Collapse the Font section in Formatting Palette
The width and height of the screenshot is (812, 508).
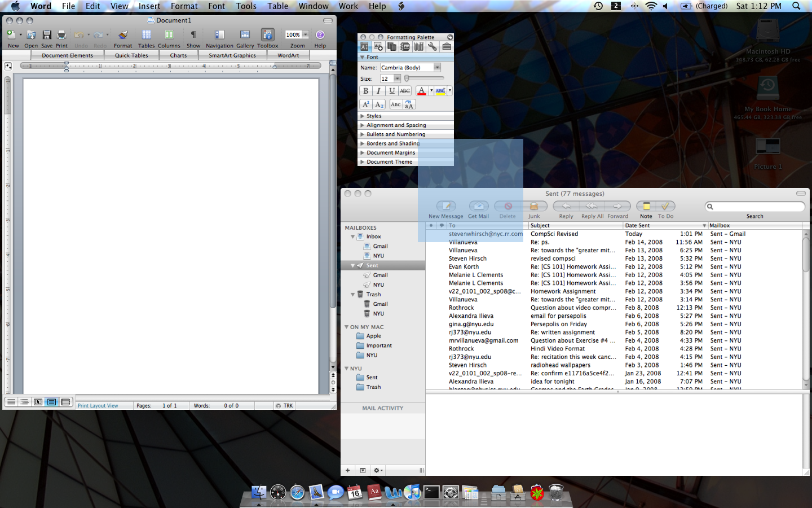click(x=363, y=57)
